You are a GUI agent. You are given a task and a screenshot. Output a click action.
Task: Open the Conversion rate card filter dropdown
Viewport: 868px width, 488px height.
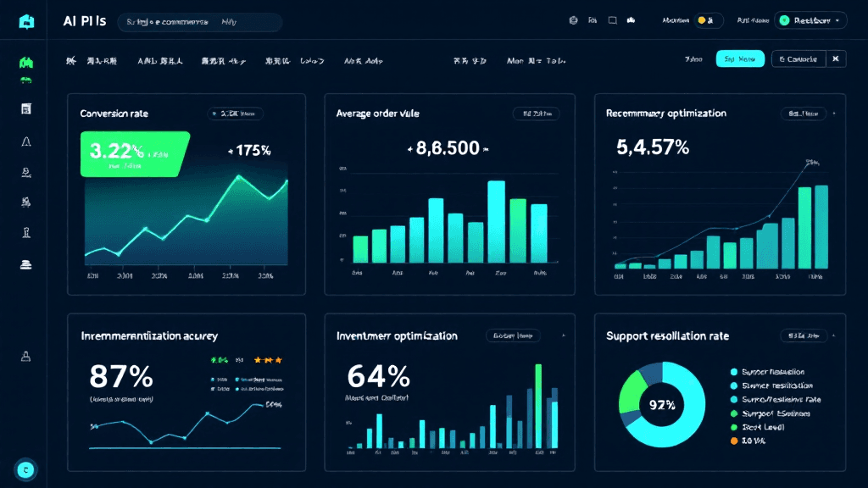236,114
